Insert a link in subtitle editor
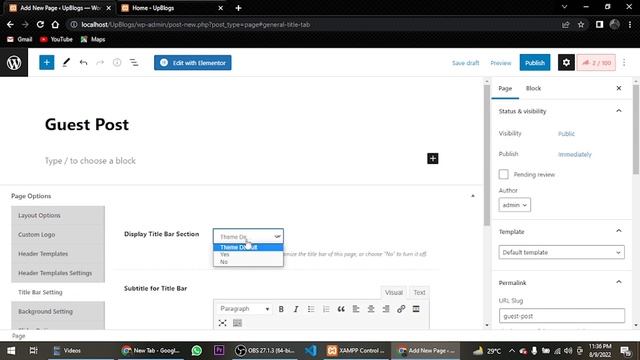The width and height of the screenshot is (640, 360). [401, 309]
